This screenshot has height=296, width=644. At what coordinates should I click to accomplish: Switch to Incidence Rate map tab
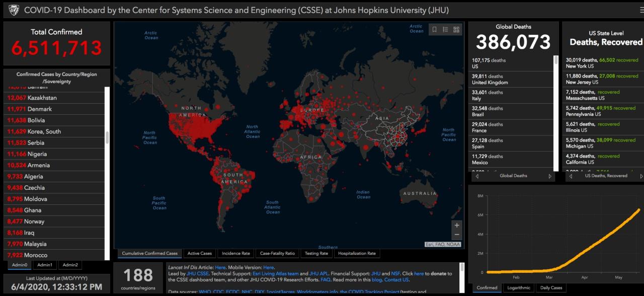pos(236,253)
